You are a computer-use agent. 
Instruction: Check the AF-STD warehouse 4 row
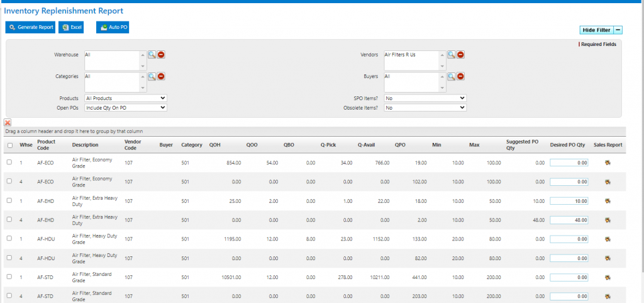(x=9, y=295)
